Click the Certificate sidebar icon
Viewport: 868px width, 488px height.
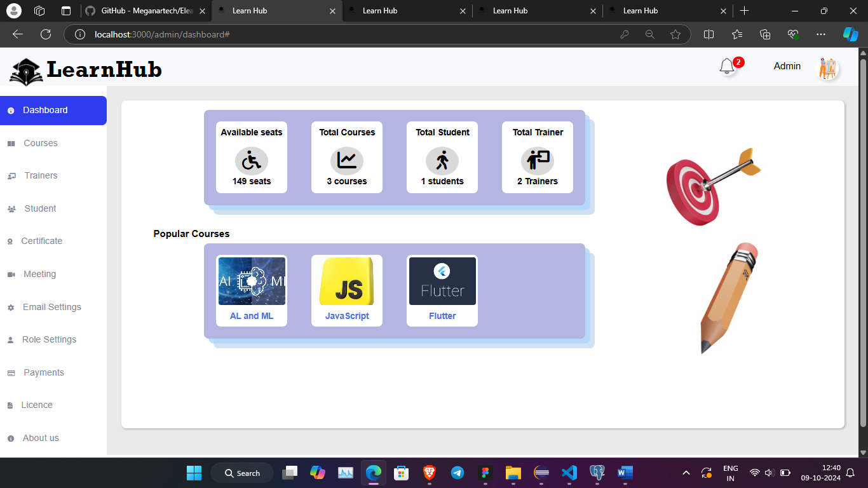click(x=10, y=241)
